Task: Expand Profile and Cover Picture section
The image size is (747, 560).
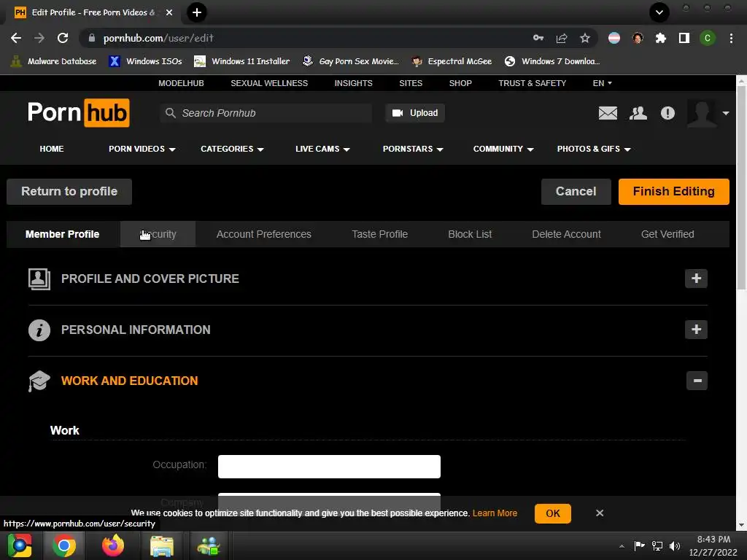Action: click(x=696, y=279)
